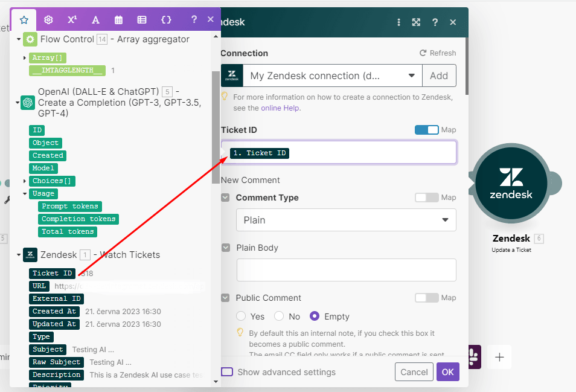Screen dimensions: 576x392
Task: Open custom variables curly braces tab
Action: (166, 20)
